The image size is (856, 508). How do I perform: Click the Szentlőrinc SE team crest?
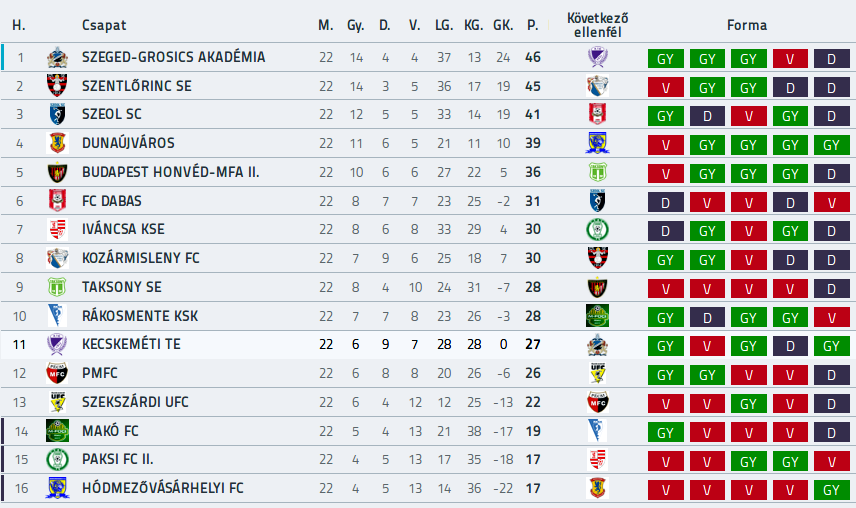57,86
